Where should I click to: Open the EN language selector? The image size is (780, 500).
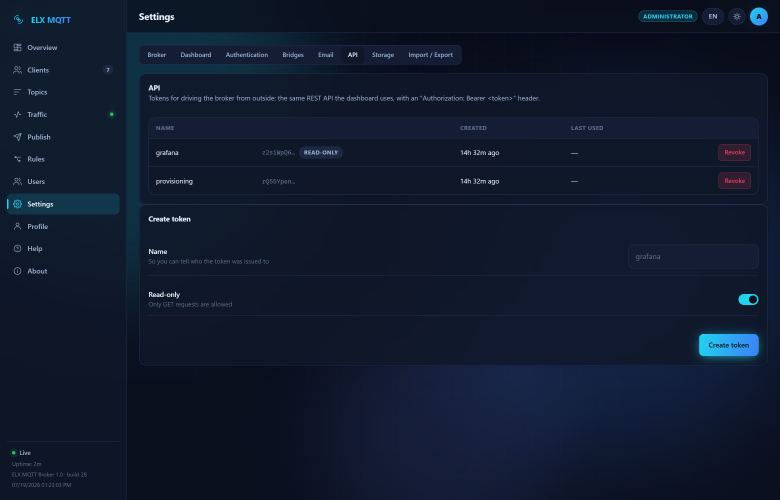[713, 16]
